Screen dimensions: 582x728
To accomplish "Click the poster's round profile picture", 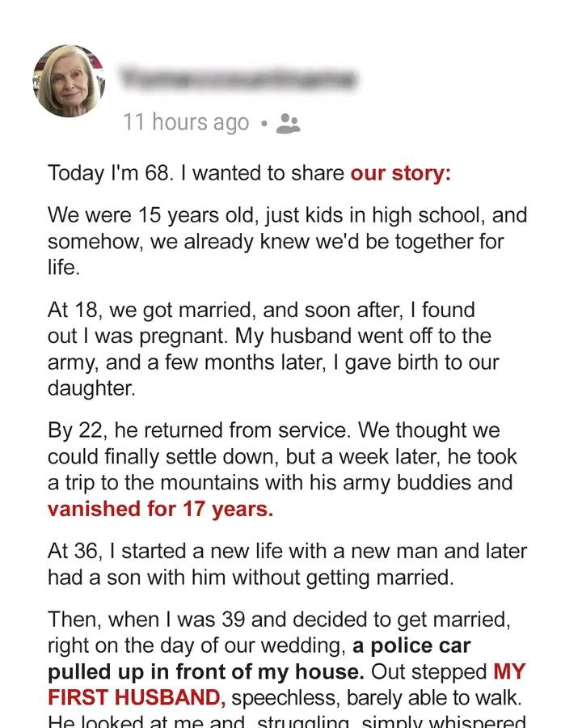I will pos(70,82).
